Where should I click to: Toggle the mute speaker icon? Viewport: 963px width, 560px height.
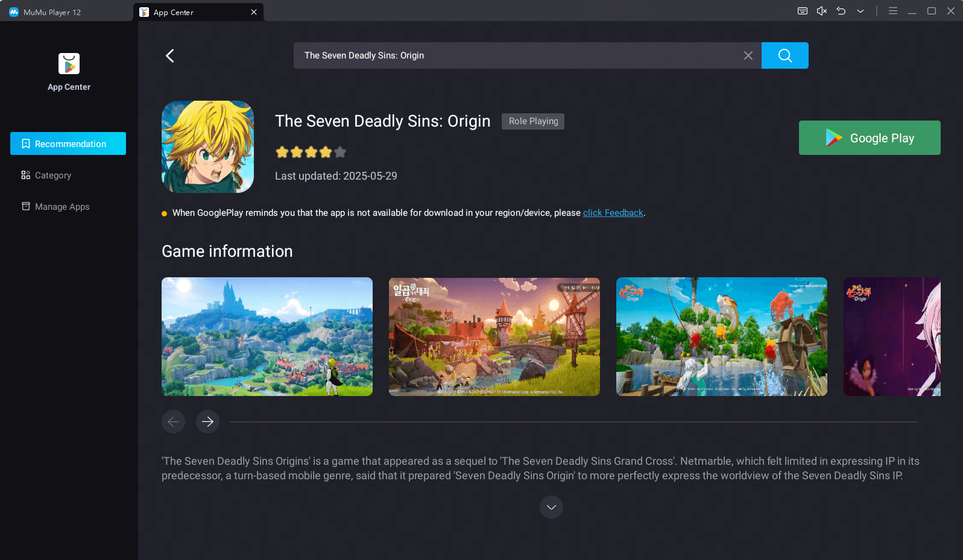click(821, 11)
